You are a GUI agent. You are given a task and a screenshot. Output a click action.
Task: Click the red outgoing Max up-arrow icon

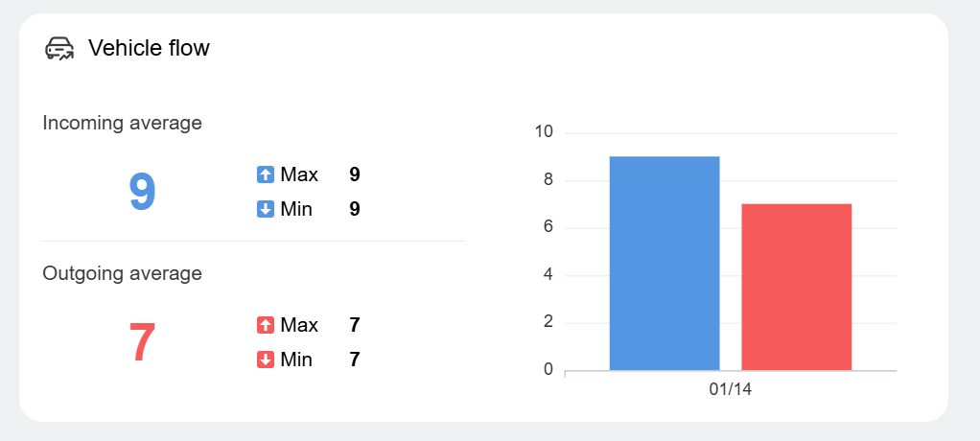point(266,326)
